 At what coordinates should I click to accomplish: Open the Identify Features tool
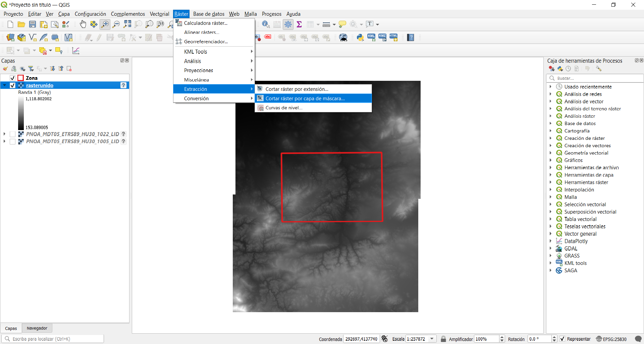click(266, 24)
